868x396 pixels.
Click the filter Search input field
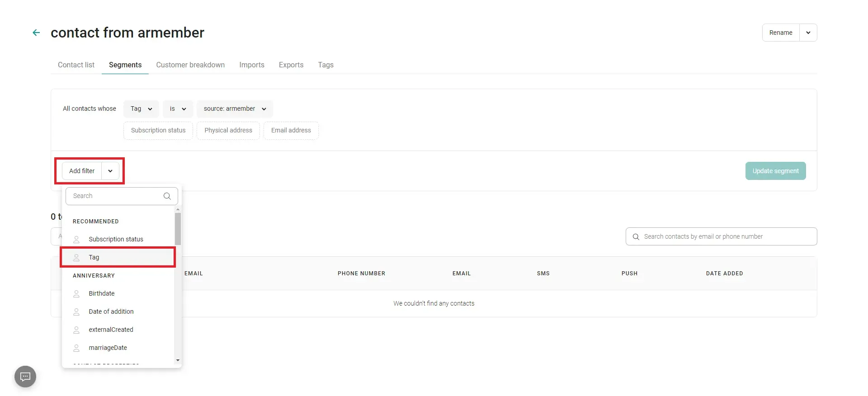(x=122, y=196)
